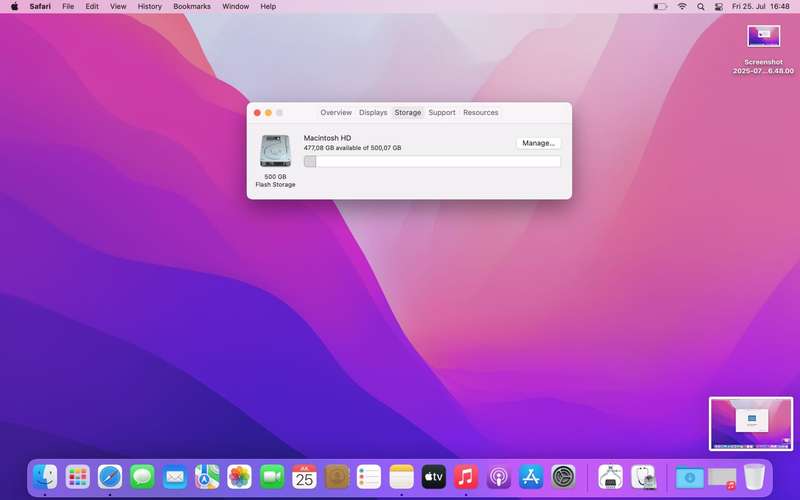The image size is (800, 500).
Task: Open the Downloads folder in Dock
Action: click(x=689, y=478)
